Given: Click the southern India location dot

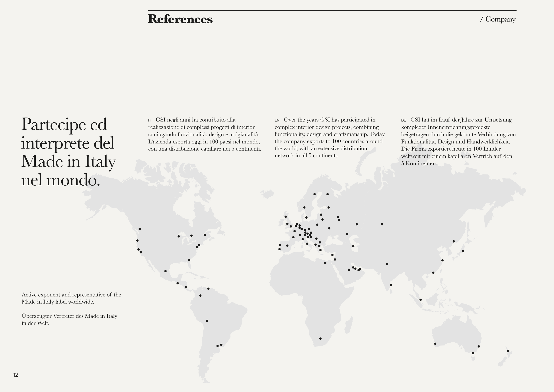Looking at the screenshot, I should [391, 285].
